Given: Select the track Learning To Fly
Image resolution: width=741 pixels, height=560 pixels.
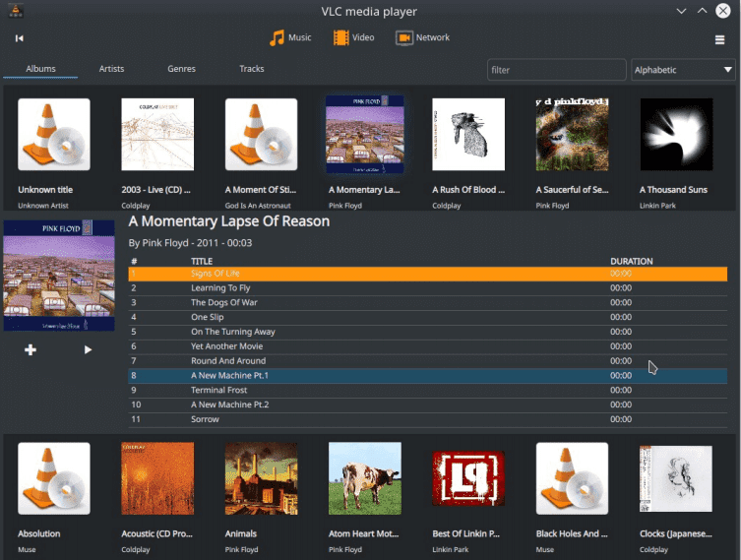Looking at the screenshot, I should click(428, 288).
